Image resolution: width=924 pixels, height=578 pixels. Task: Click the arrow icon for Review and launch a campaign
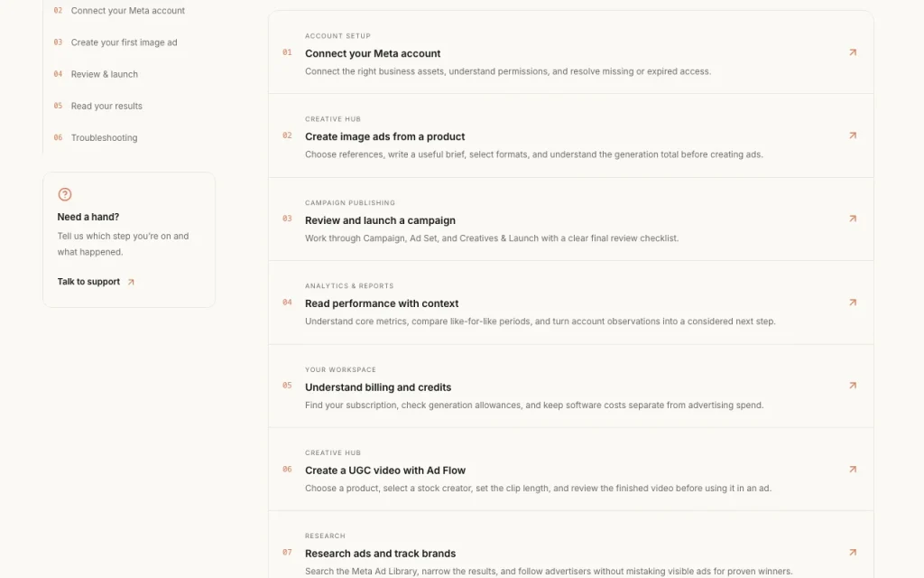click(x=853, y=219)
